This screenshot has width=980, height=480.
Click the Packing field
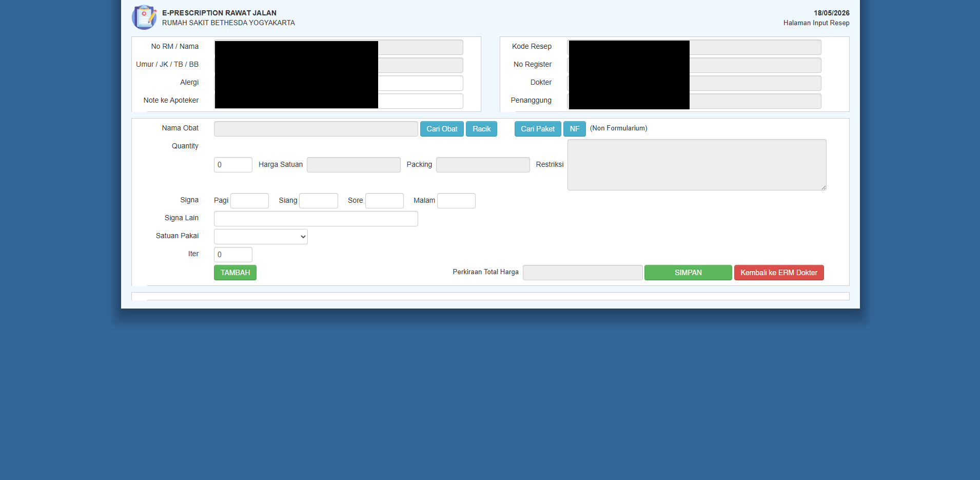click(x=483, y=165)
